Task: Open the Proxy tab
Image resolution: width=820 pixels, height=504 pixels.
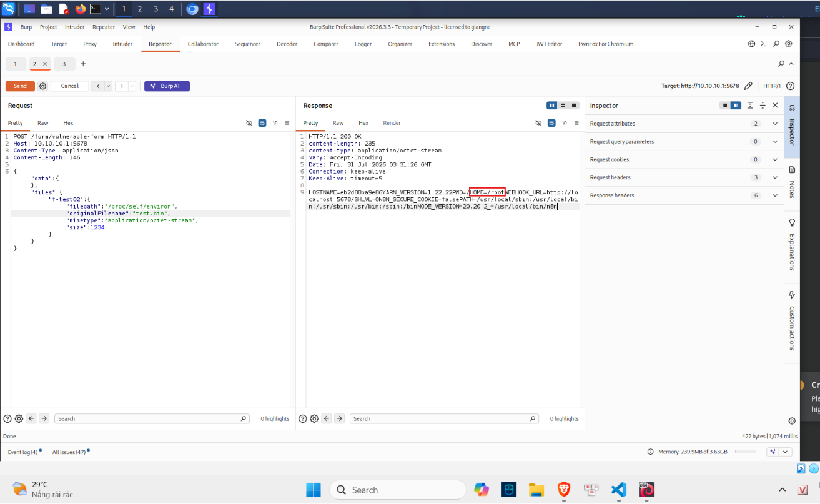Action: click(90, 44)
